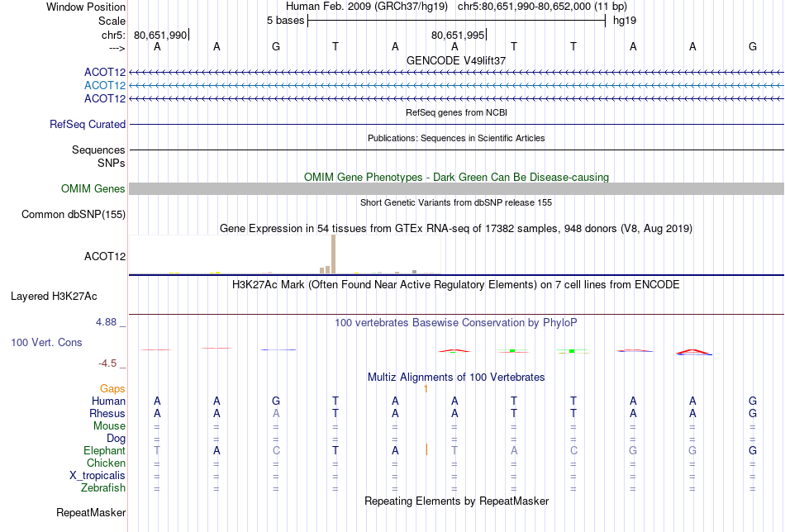This screenshot has width=785, height=532.
Task: Select the Scale track label
Action: pos(112,21)
